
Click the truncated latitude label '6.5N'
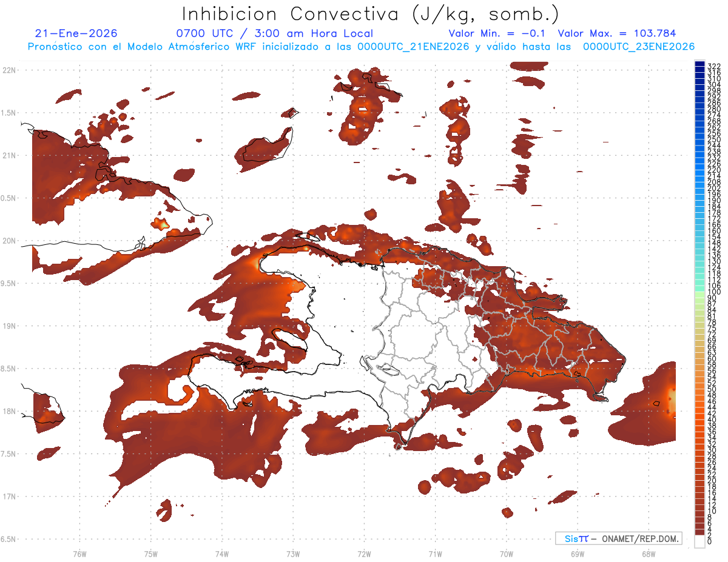coord(8,539)
